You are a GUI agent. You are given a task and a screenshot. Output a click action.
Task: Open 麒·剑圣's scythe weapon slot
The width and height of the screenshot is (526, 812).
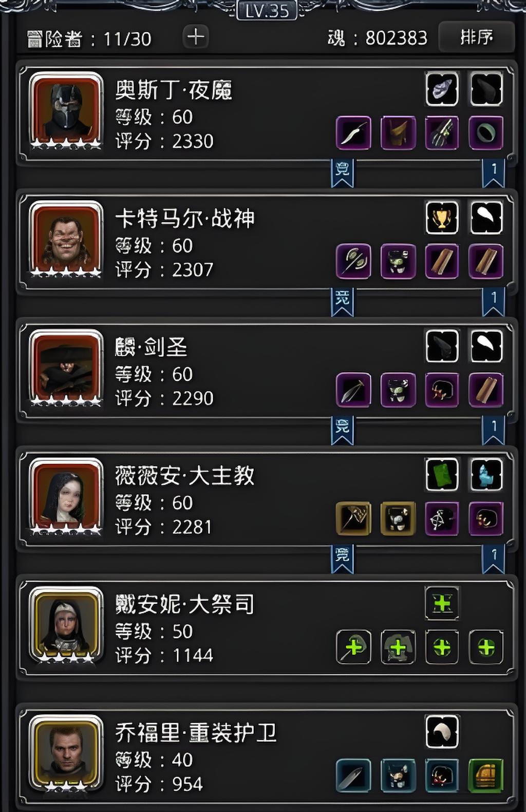coord(353,390)
